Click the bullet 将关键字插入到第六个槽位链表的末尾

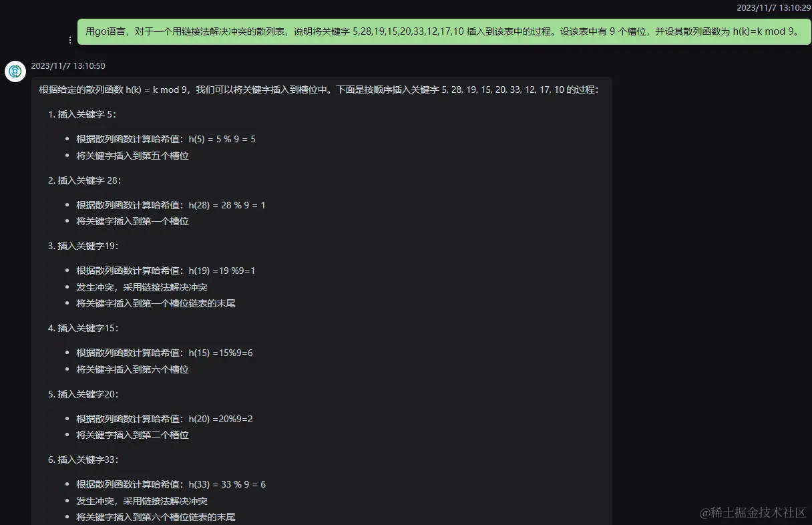pos(156,517)
